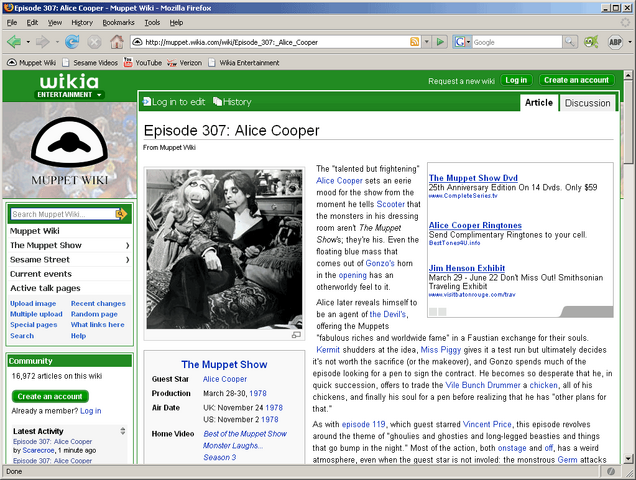636x480 pixels.
Task: Click the Muppet Wiki search go arrow
Action: click(x=121, y=214)
